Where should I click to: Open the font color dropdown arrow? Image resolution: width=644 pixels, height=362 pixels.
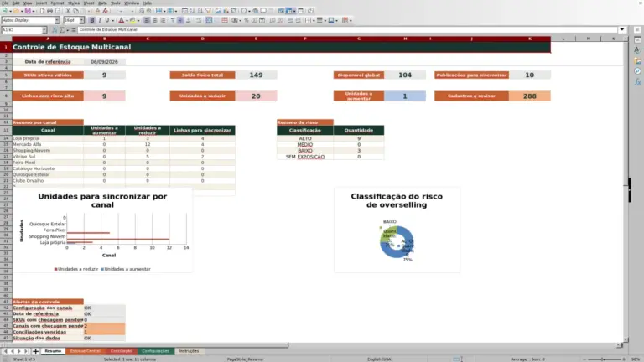click(127, 20)
